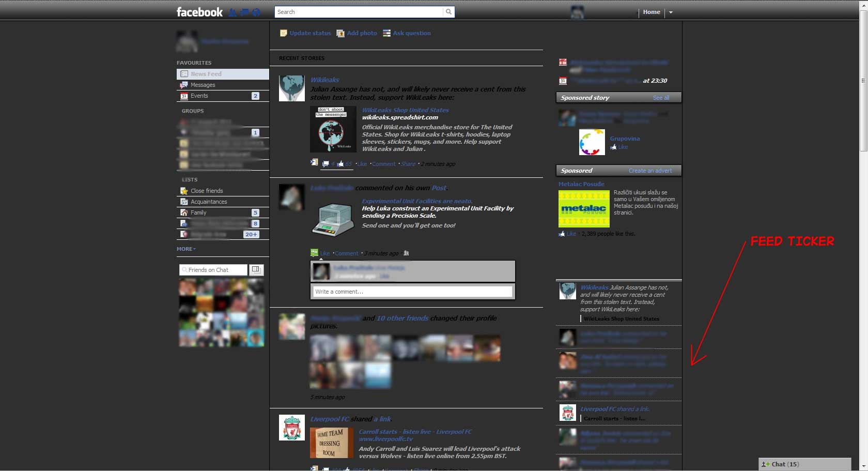Click the Ask question link

pos(412,33)
